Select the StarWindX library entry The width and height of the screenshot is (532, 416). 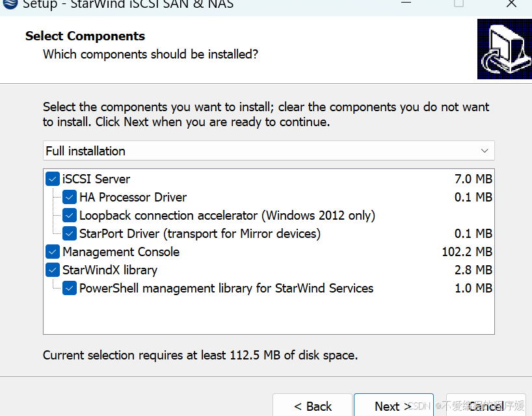point(110,270)
